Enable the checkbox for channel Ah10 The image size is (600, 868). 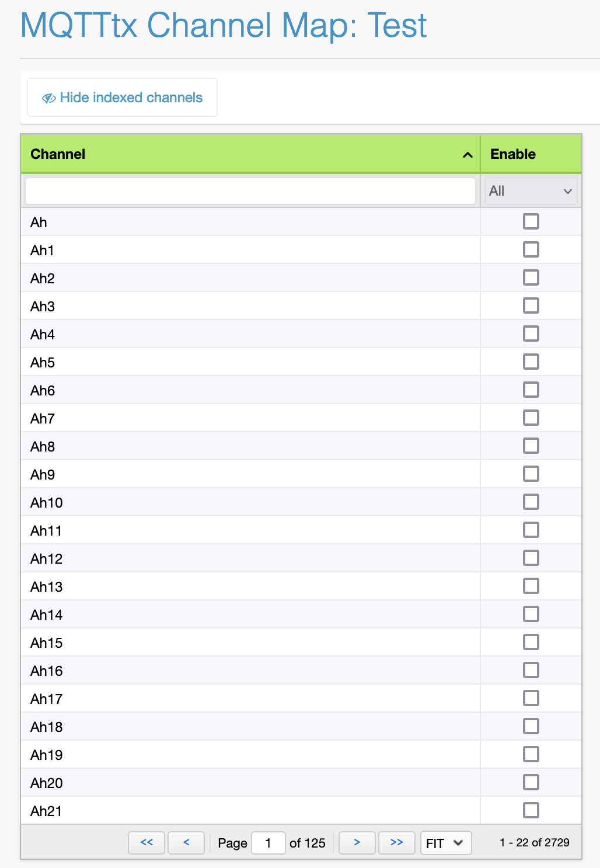coord(531,501)
